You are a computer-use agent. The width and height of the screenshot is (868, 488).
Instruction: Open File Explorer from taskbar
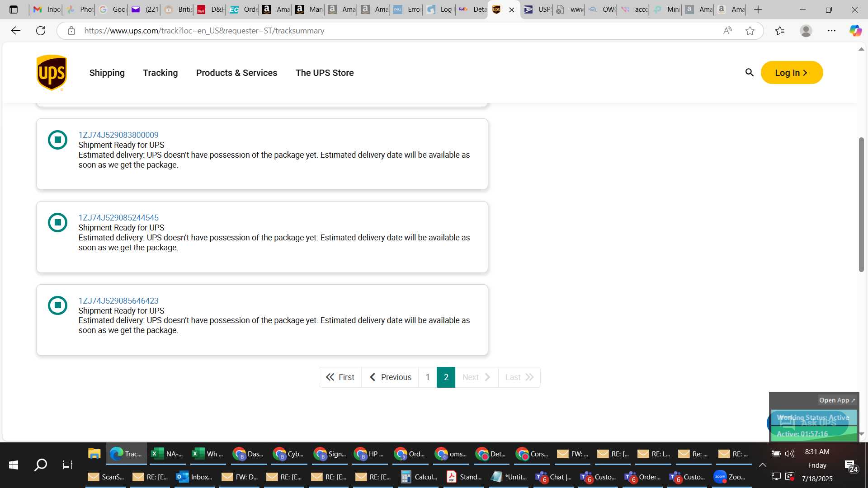(x=94, y=454)
